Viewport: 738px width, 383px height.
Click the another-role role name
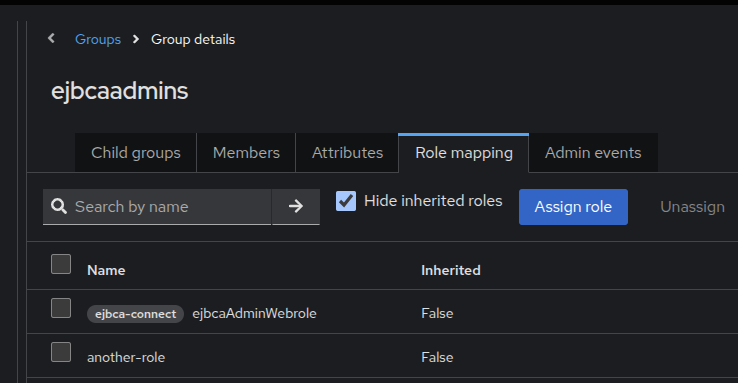[126, 358]
